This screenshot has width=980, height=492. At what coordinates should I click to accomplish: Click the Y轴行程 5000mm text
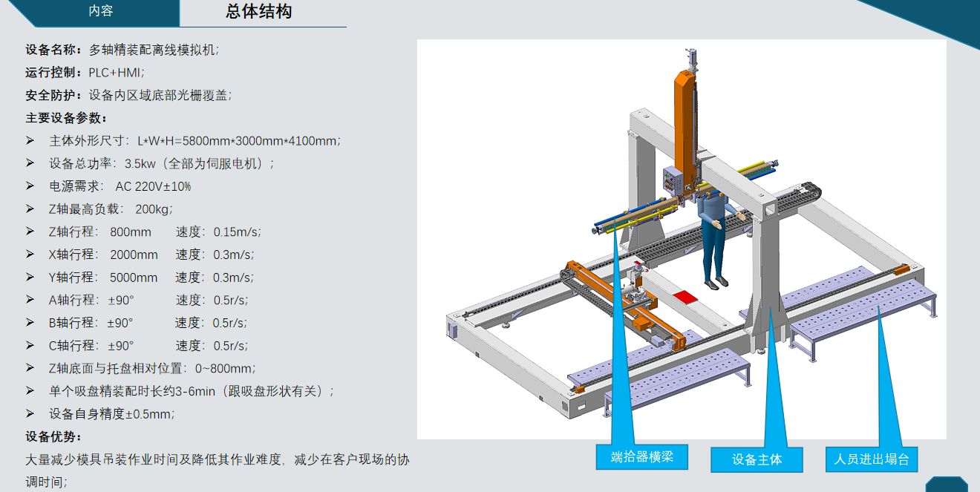coord(103,278)
